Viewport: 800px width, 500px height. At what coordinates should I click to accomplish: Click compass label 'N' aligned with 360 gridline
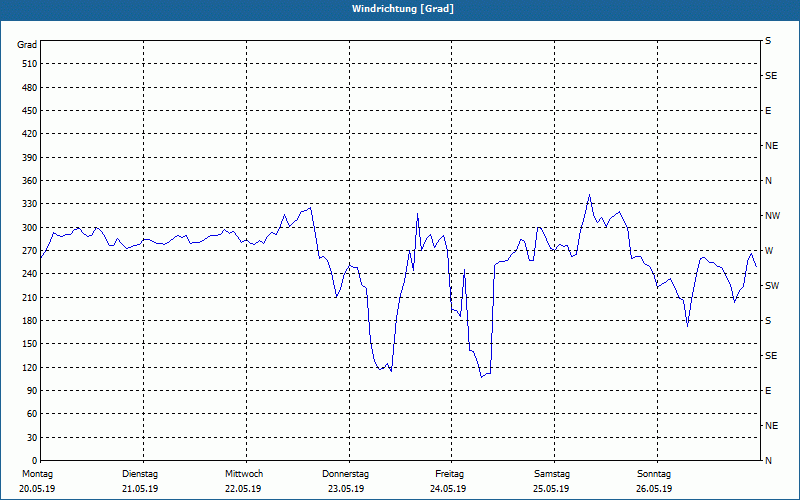point(768,181)
